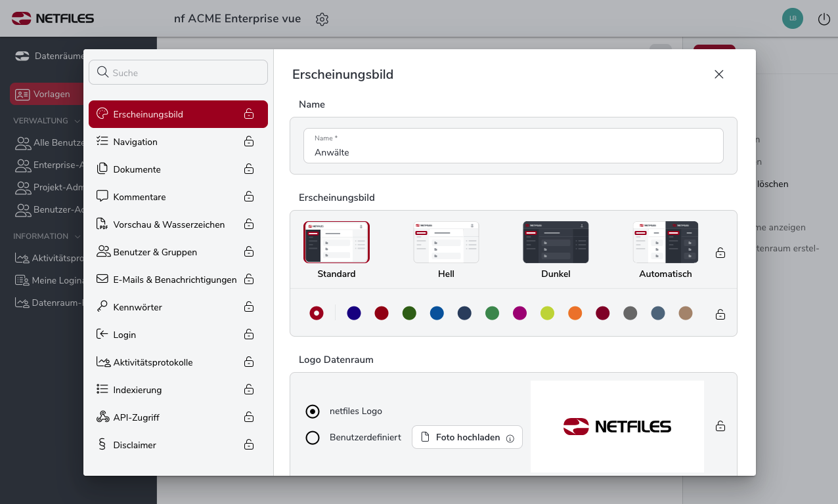Toggle the lock icon beside Navigation
Image resolution: width=838 pixels, height=504 pixels.
click(x=249, y=142)
